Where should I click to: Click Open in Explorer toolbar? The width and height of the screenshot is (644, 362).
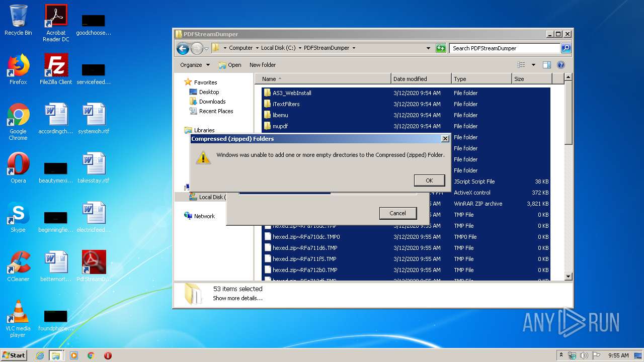pyautogui.click(x=230, y=65)
